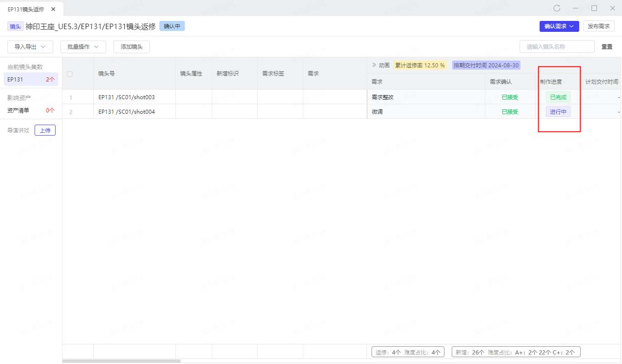Switch to the EP131镜头返修 tab
This screenshot has height=364, width=622.
26,9
